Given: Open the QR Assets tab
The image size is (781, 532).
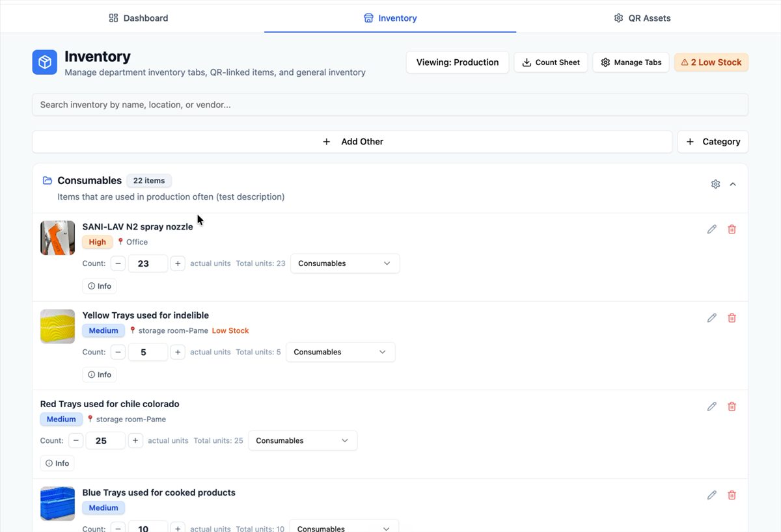Looking at the screenshot, I should click(642, 18).
